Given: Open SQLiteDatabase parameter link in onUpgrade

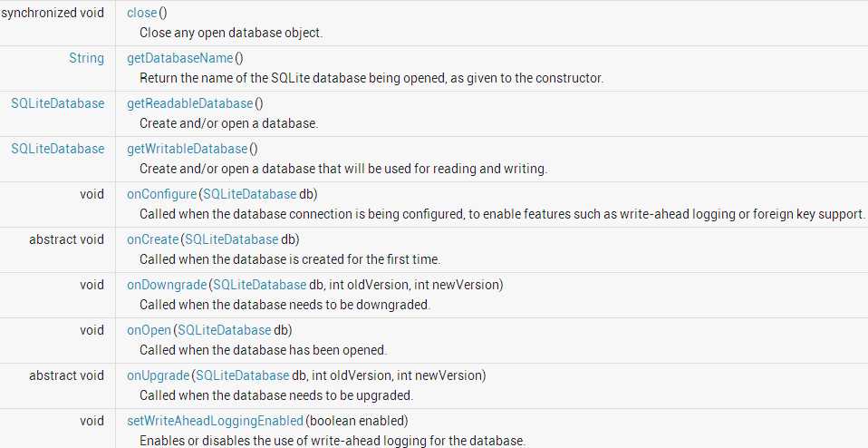Looking at the screenshot, I should tap(242, 375).
